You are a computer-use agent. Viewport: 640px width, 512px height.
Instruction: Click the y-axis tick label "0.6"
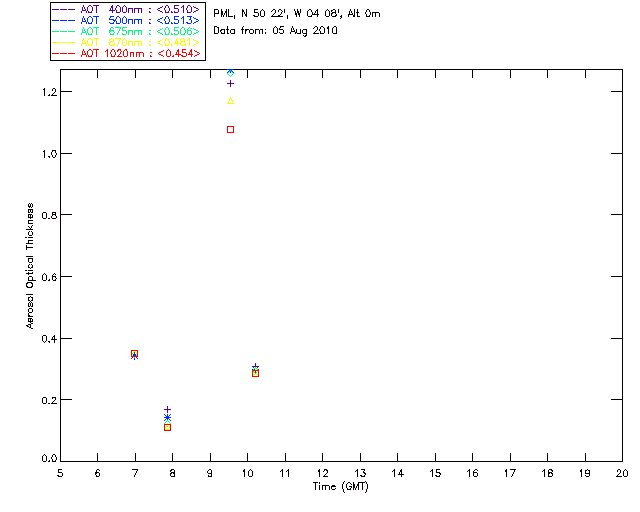coord(49,277)
